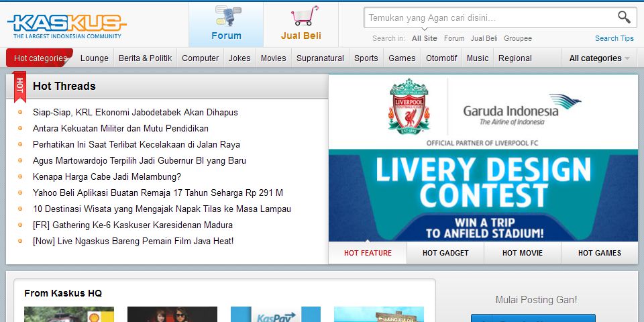The image size is (644, 322).
Task: Open the Computer category
Action: coord(201,58)
